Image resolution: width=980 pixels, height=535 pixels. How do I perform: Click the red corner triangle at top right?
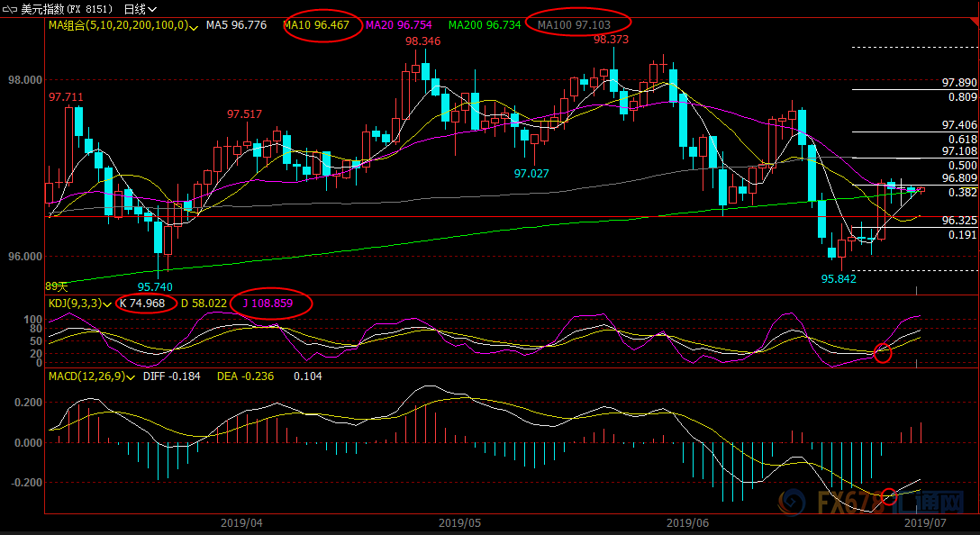(973, 5)
